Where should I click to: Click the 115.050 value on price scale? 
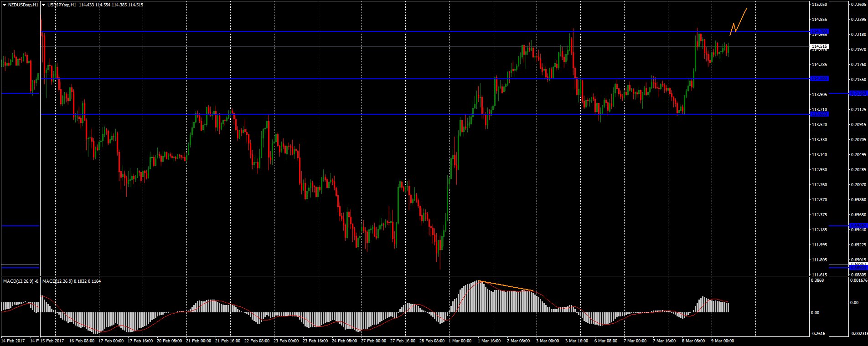point(820,5)
